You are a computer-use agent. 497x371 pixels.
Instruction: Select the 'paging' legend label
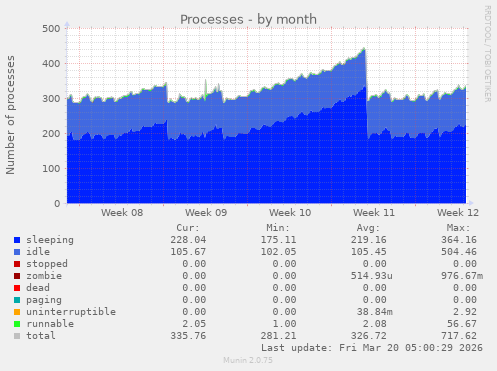[44, 300]
